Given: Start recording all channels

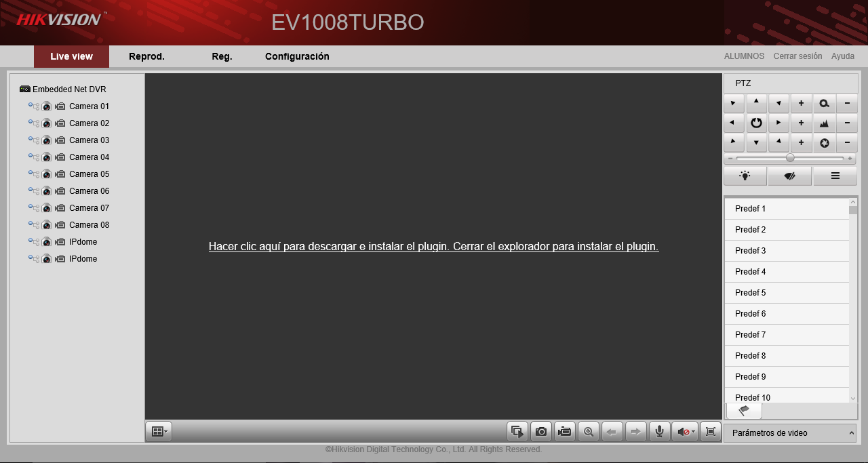Looking at the screenshot, I should pyautogui.click(x=565, y=432).
